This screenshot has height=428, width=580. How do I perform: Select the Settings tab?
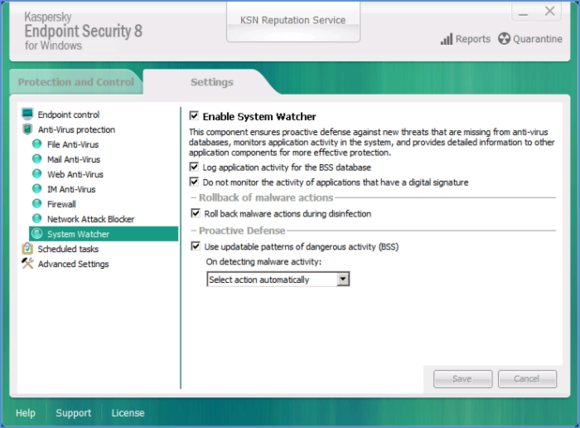pyautogui.click(x=212, y=82)
